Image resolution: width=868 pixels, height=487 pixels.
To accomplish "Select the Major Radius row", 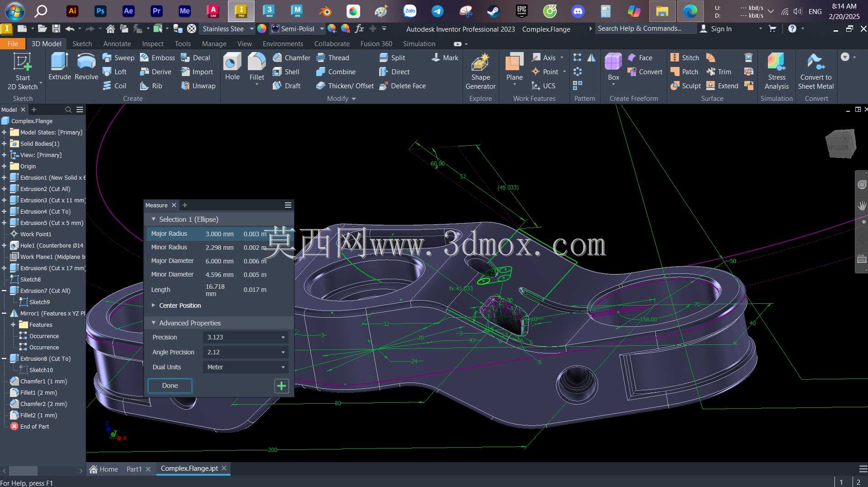I will (x=219, y=234).
